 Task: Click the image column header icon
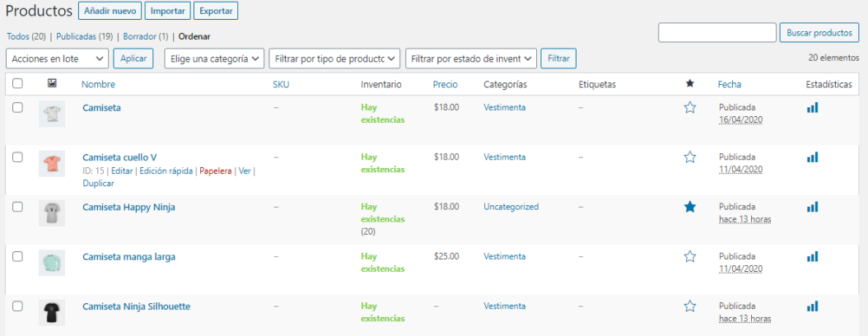[52, 84]
